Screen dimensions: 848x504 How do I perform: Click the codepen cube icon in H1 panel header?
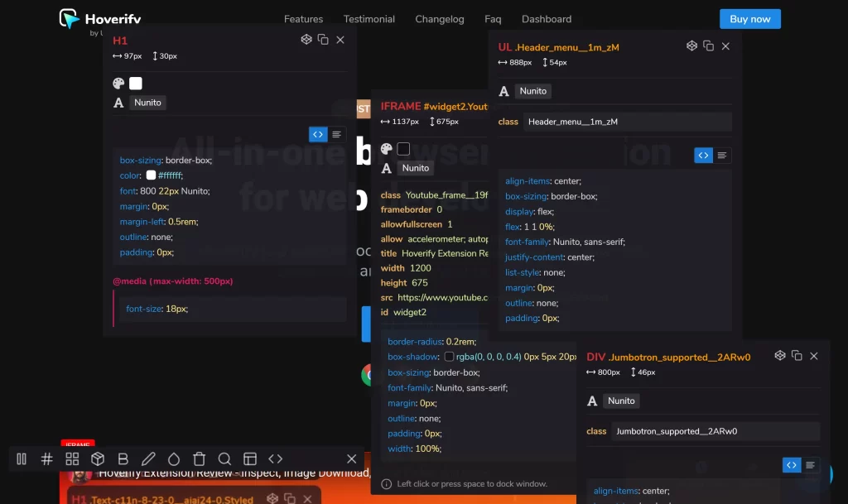[x=306, y=40]
